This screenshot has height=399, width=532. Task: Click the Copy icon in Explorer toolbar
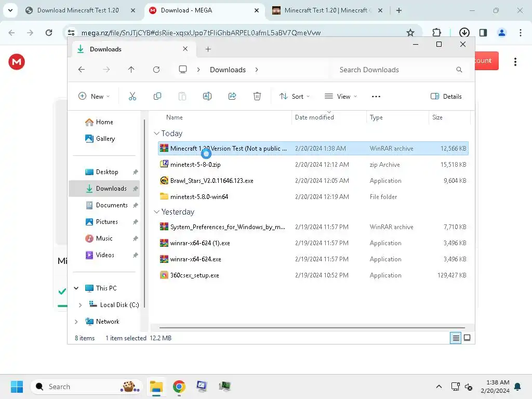click(157, 96)
